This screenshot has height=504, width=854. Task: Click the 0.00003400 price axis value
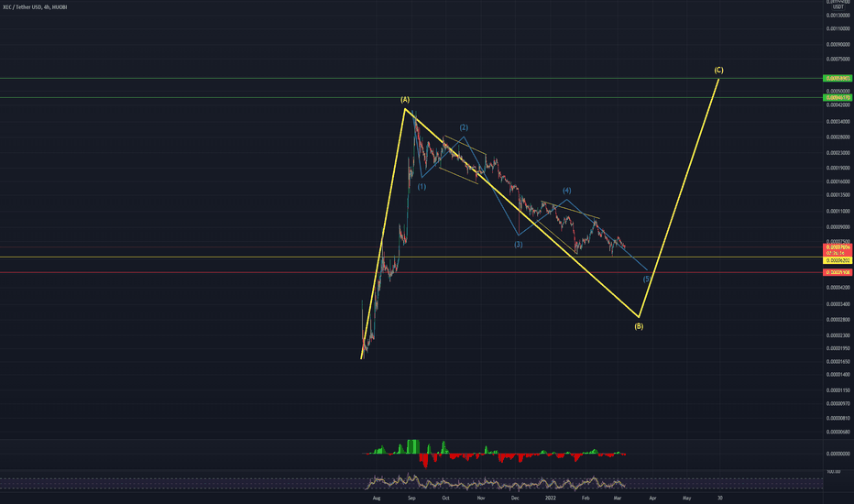coord(838,304)
